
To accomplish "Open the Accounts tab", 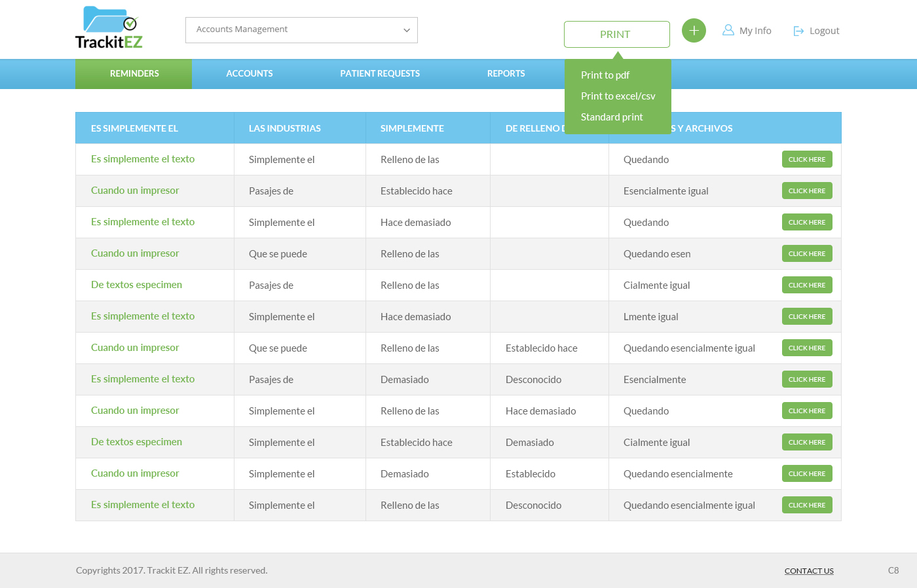I will pyautogui.click(x=250, y=74).
